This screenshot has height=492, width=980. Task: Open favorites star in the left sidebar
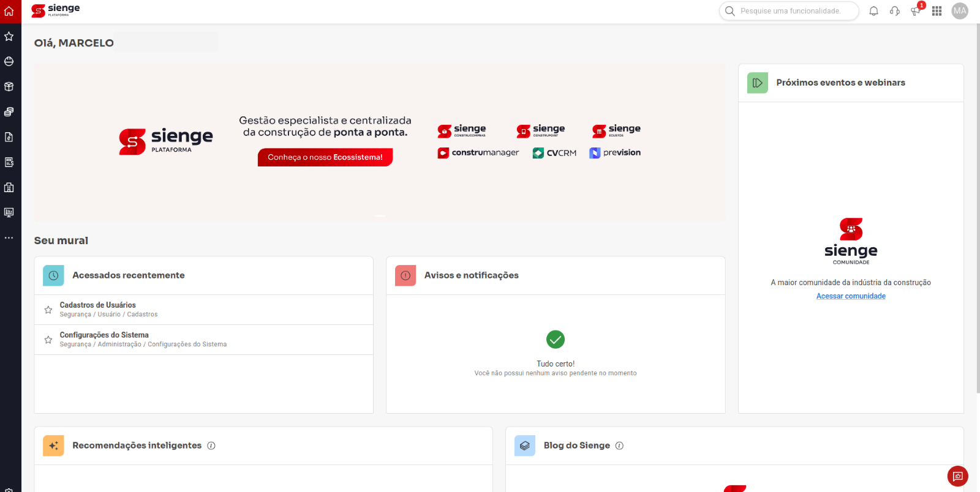pos(9,36)
